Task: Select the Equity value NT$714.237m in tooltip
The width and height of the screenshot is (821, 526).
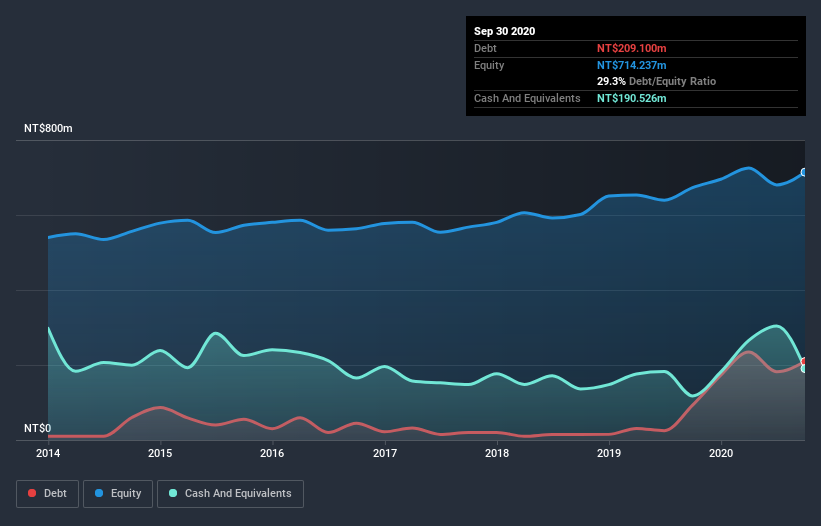Action: pos(634,65)
